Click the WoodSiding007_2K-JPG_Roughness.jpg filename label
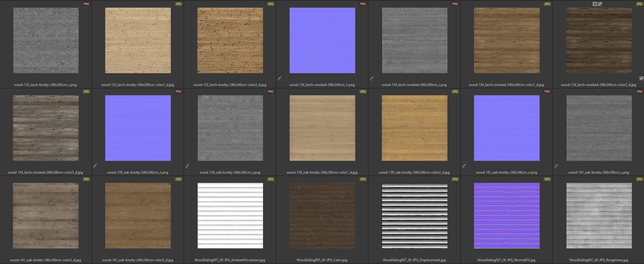 pos(598,260)
